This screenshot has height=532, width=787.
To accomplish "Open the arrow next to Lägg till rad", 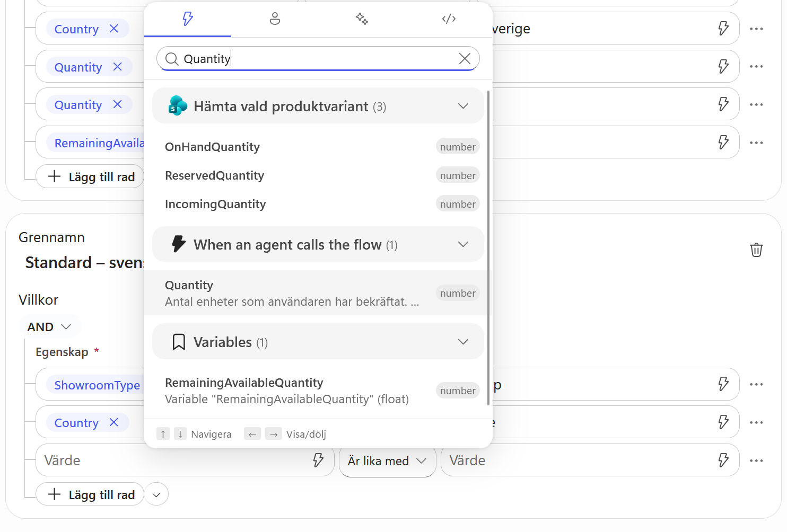I will (156, 494).
